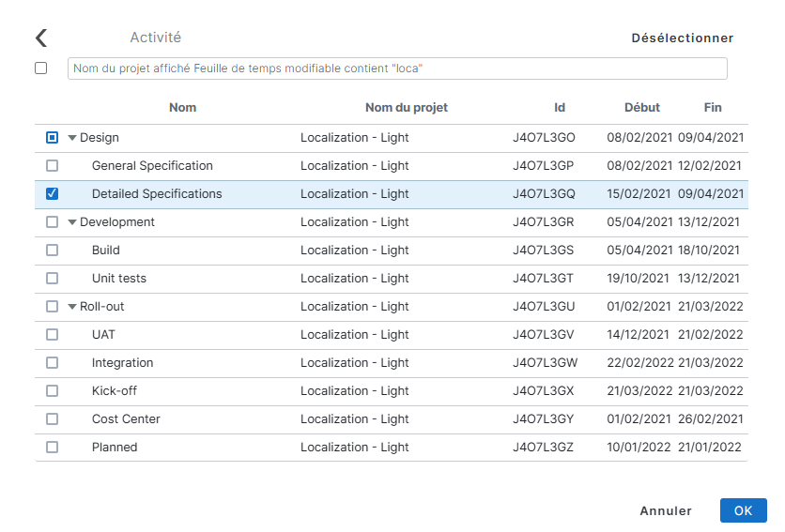Select the Cost Center checkbox
Viewport: 785px width, 532px height.
click(52, 419)
